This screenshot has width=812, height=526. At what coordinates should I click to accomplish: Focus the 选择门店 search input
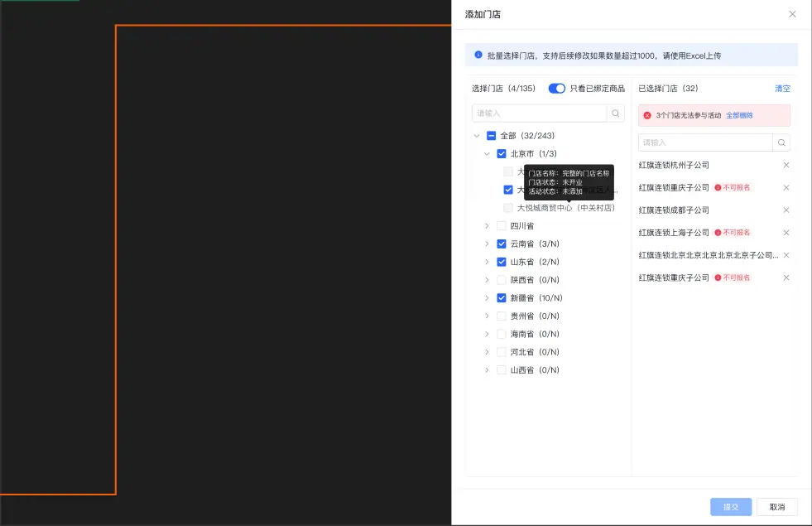[x=539, y=113]
